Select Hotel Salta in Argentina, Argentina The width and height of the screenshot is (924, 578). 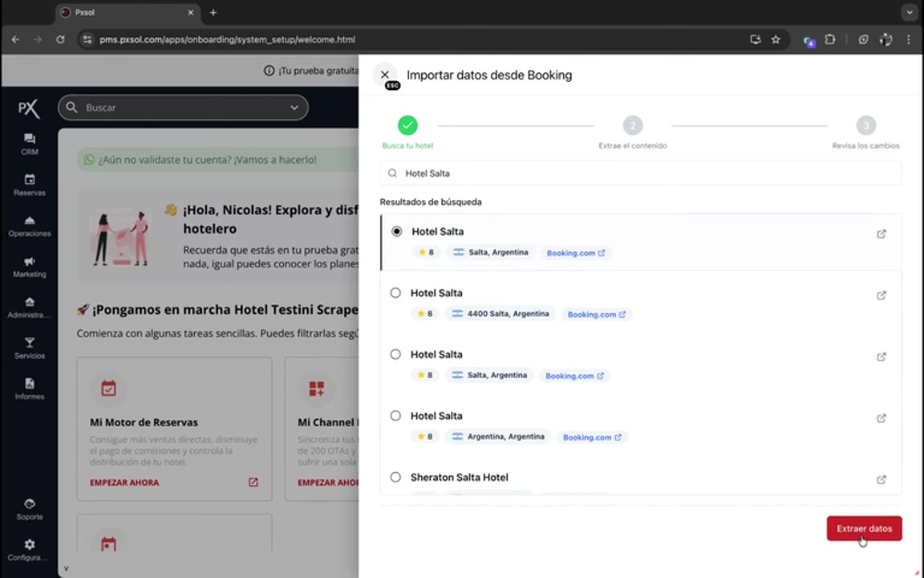395,416
